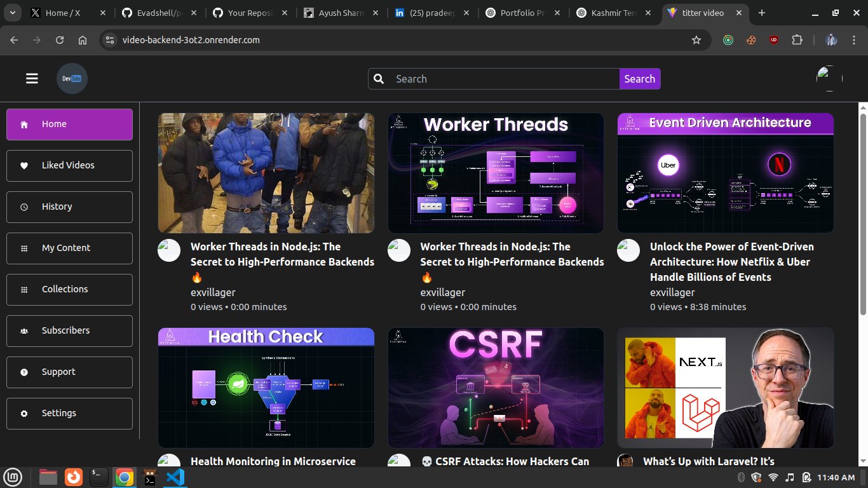Click the magnifier icon in search bar
Screen dimensions: 868x488
(379, 79)
